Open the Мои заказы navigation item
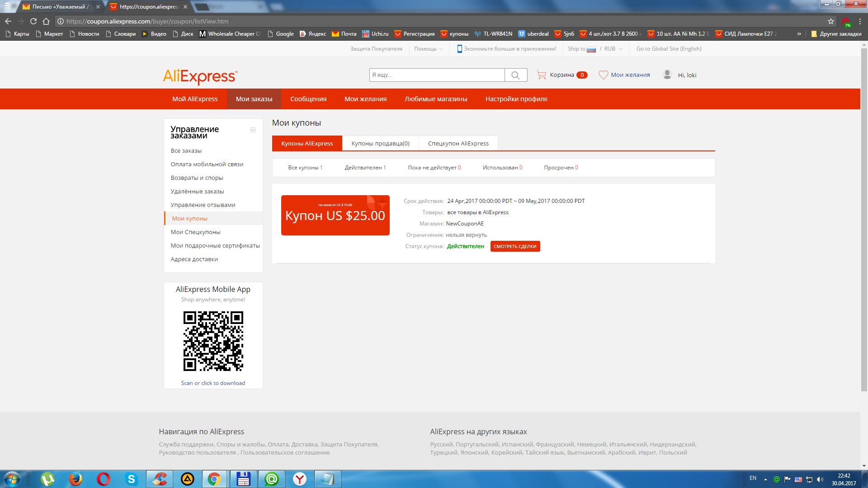868x488 pixels. 254,99
